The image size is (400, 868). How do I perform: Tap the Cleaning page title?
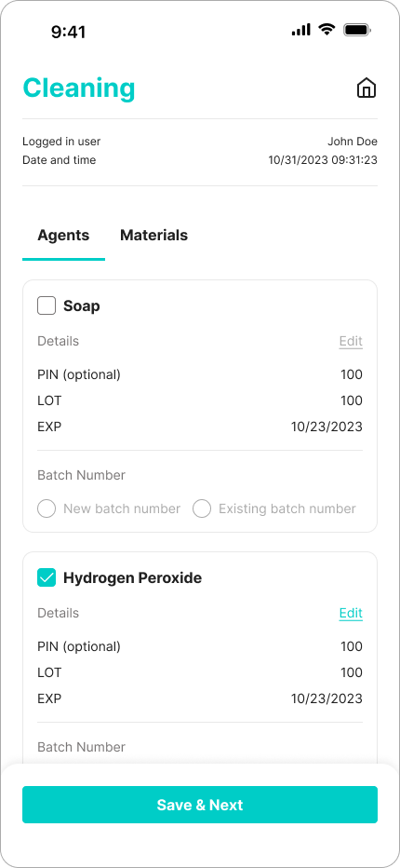pyautogui.click(x=79, y=88)
